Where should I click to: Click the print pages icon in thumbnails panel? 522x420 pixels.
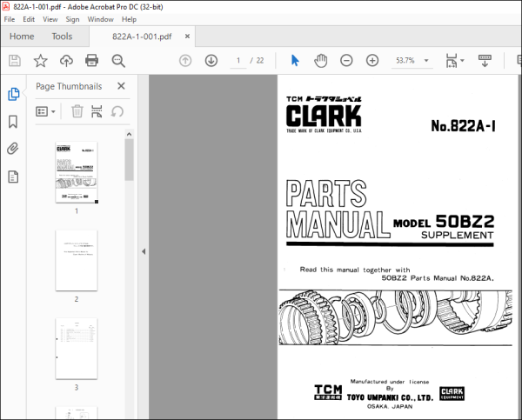coord(97,111)
